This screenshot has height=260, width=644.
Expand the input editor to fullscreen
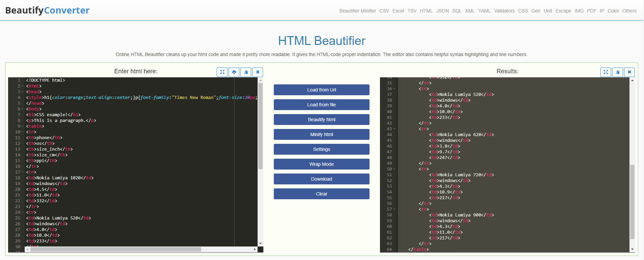222,72
